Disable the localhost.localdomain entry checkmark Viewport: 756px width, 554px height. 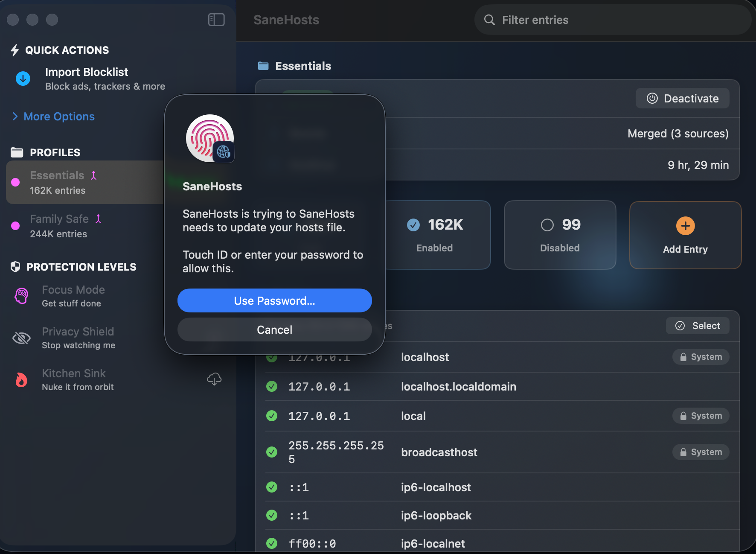click(x=272, y=386)
